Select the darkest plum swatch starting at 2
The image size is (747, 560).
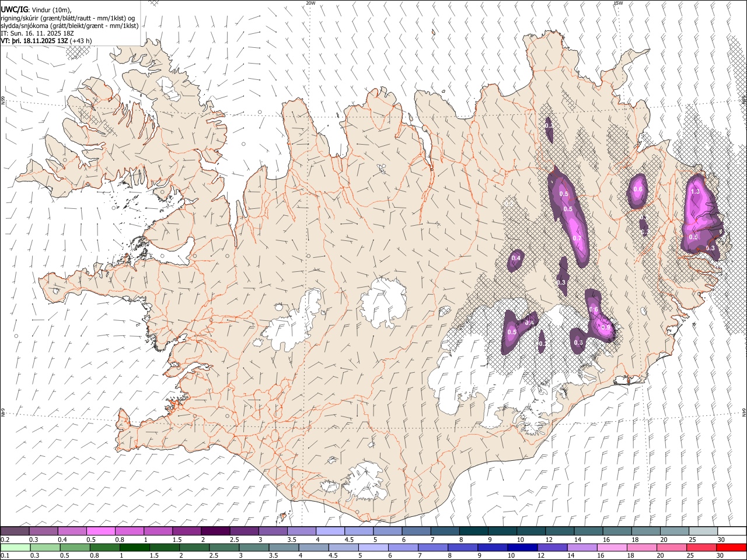coord(215,531)
